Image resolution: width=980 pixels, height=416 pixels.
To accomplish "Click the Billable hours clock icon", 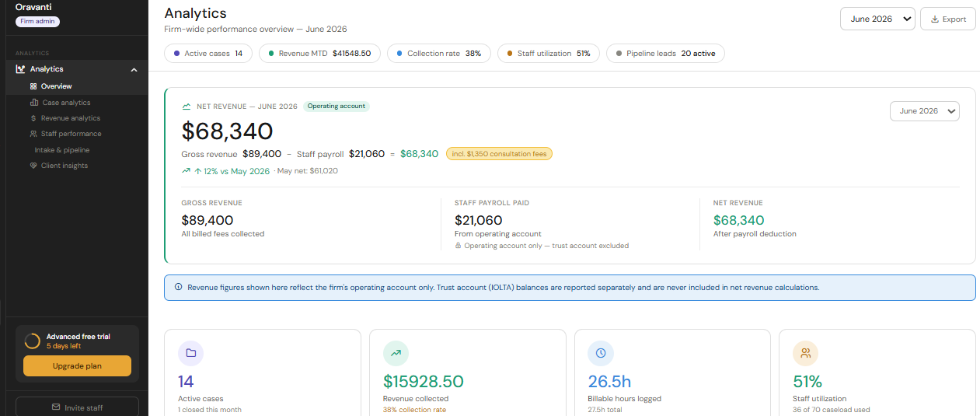I will click(x=601, y=353).
